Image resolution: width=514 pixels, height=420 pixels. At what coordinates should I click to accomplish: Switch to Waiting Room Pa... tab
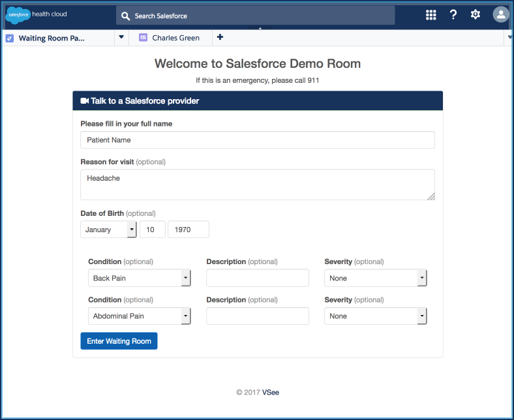pyautogui.click(x=52, y=38)
